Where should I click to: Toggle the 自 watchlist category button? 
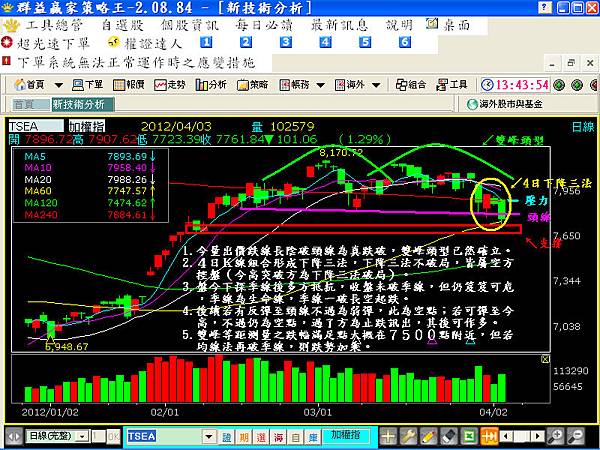click(295, 437)
